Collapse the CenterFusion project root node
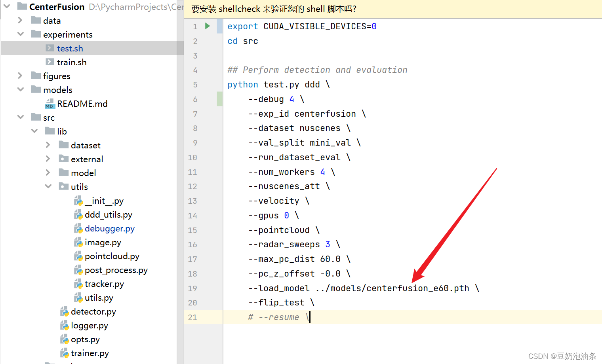Viewport: 602px width, 364px height. click(x=7, y=6)
